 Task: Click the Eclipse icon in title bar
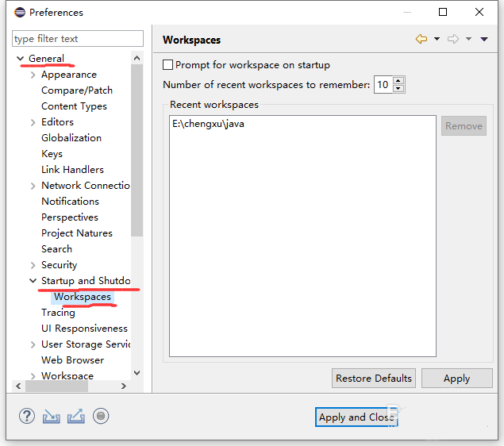[x=20, y=12]
